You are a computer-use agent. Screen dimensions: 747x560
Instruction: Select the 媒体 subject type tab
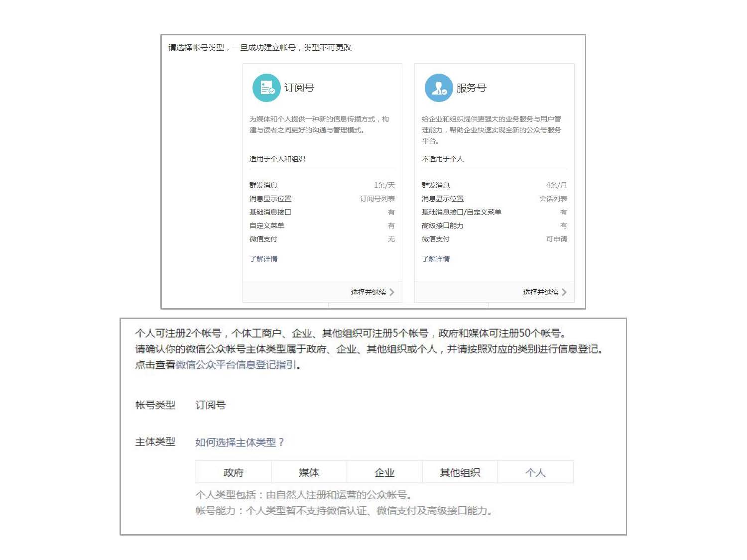click(309, 472)
